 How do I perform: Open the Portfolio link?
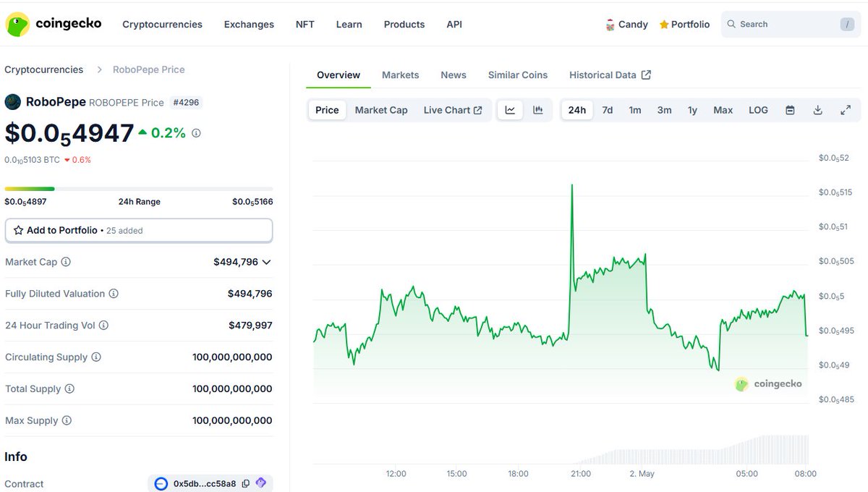[x=684, y=25]
